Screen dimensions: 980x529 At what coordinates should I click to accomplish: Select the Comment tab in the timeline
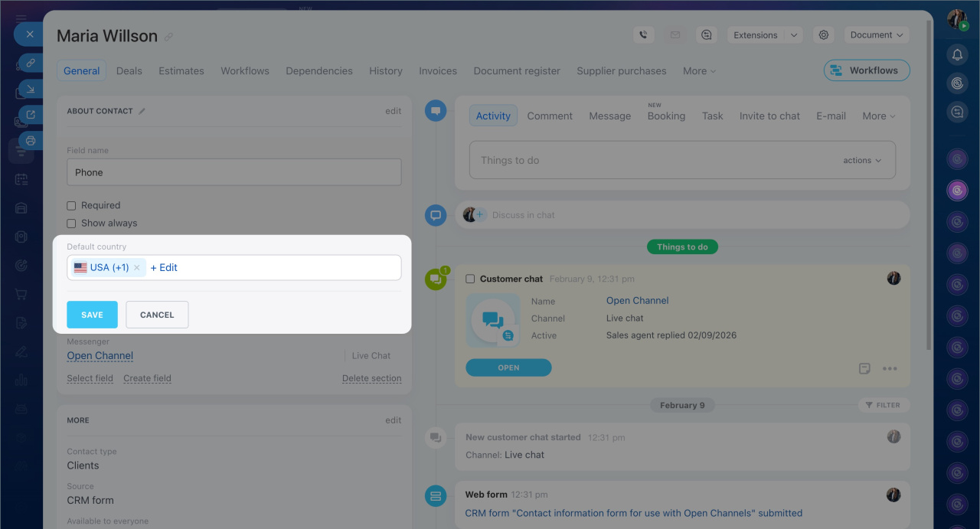549,116
